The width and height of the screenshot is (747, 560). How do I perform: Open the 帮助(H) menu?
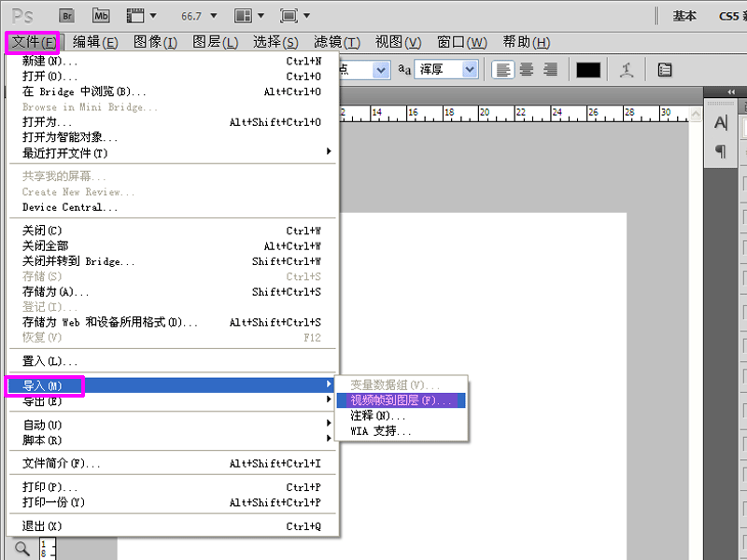[x=527, y=42]
